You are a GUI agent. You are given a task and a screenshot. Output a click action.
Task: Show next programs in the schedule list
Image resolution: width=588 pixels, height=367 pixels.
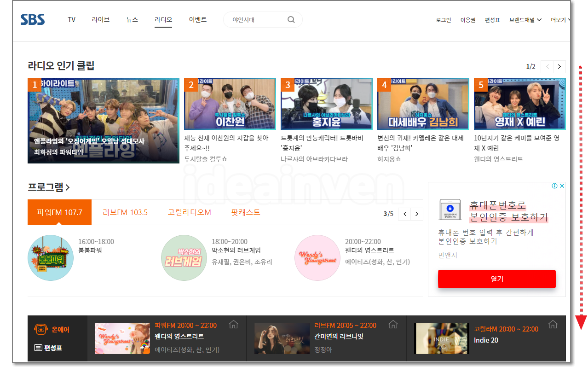coord(417,214)
